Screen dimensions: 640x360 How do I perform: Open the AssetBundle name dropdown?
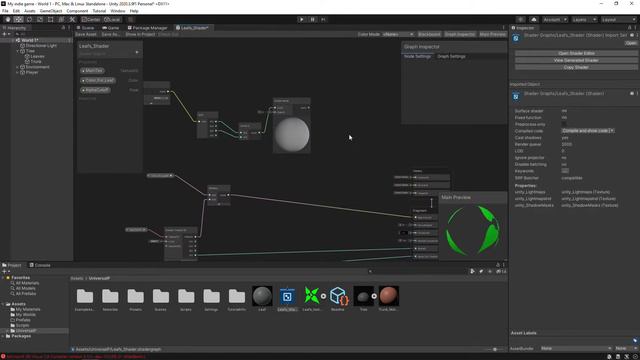(x=576, y=348)
